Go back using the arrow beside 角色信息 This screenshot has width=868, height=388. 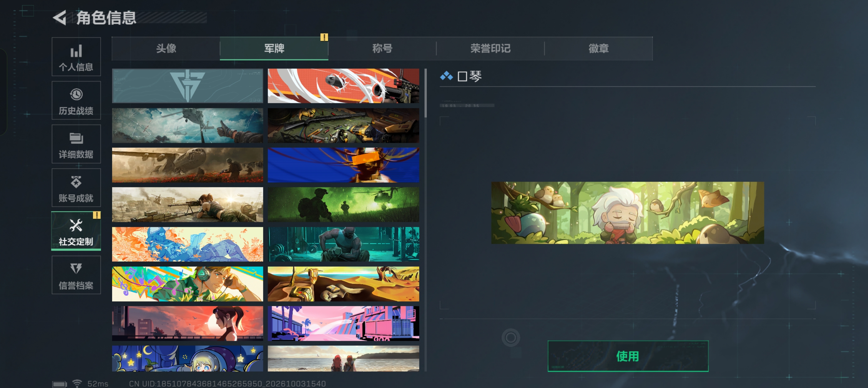59,18
